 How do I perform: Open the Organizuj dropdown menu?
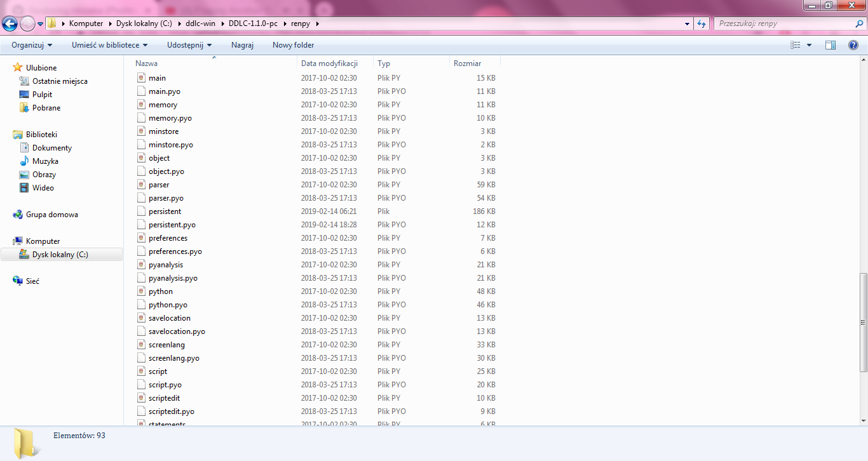click(x=31, y=44)
